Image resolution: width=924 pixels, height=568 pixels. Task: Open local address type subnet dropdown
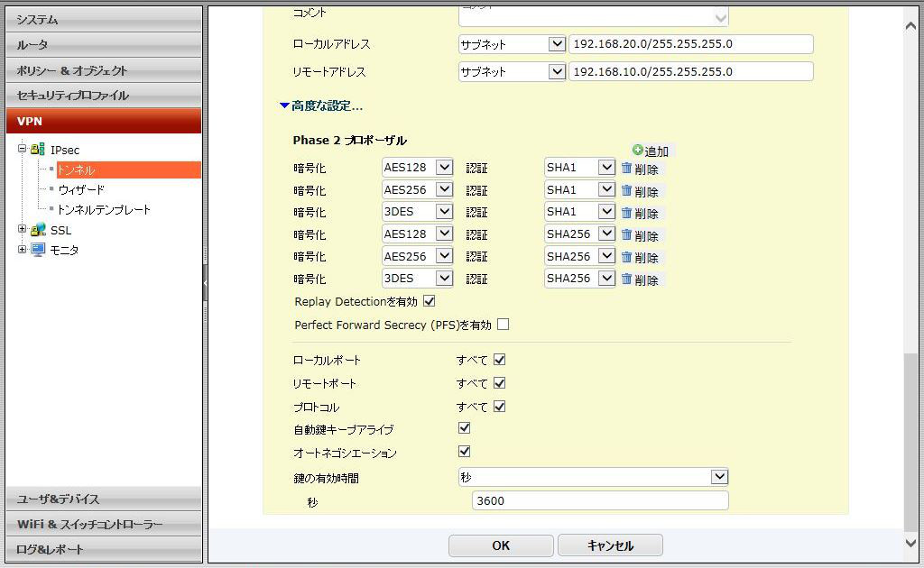[512, 44]
